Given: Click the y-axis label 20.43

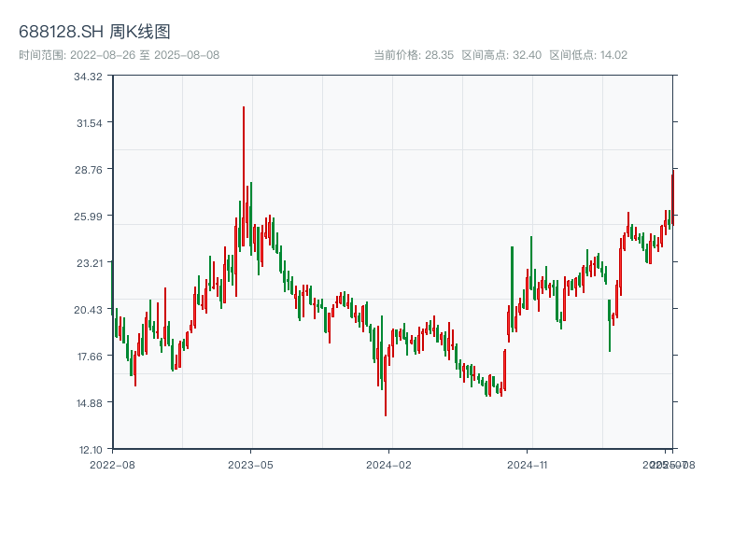Looking at the screenshot, I should [88, 310].
